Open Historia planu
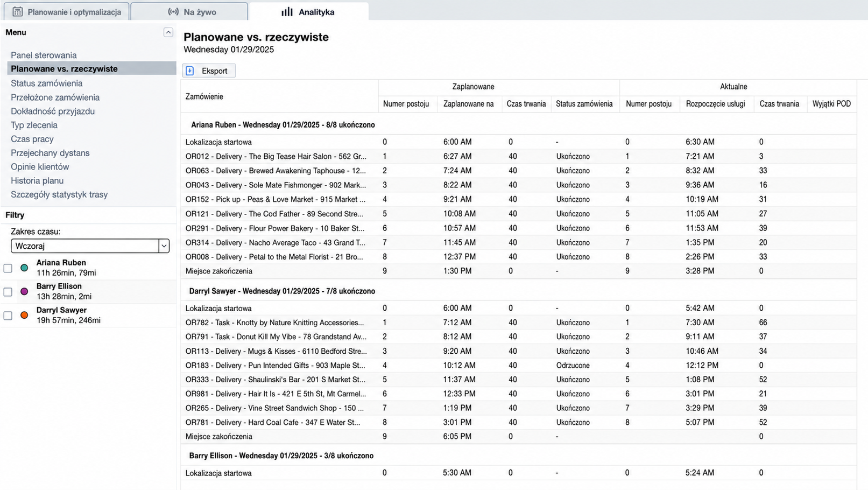 [37, 180]
